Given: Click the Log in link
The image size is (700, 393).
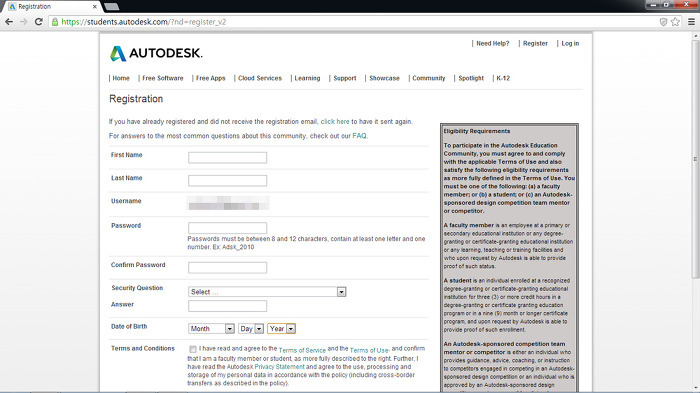Looking at the screenshot, I should click(570, 43).
